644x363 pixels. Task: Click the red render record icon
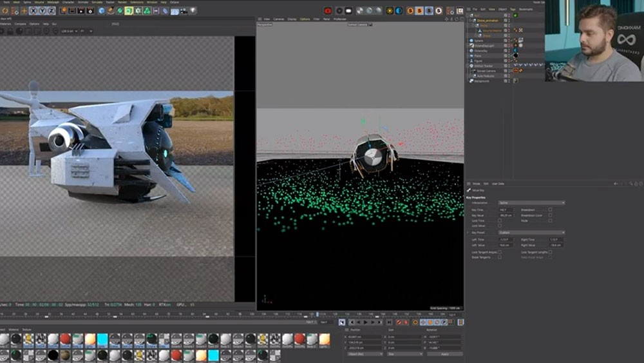pos(328,11)
